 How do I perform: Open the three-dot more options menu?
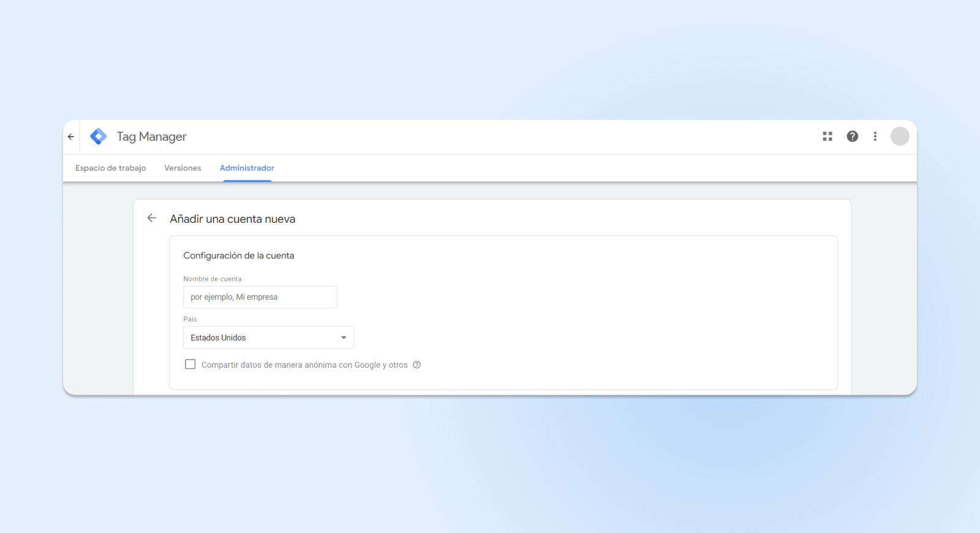tap(875, 136)
